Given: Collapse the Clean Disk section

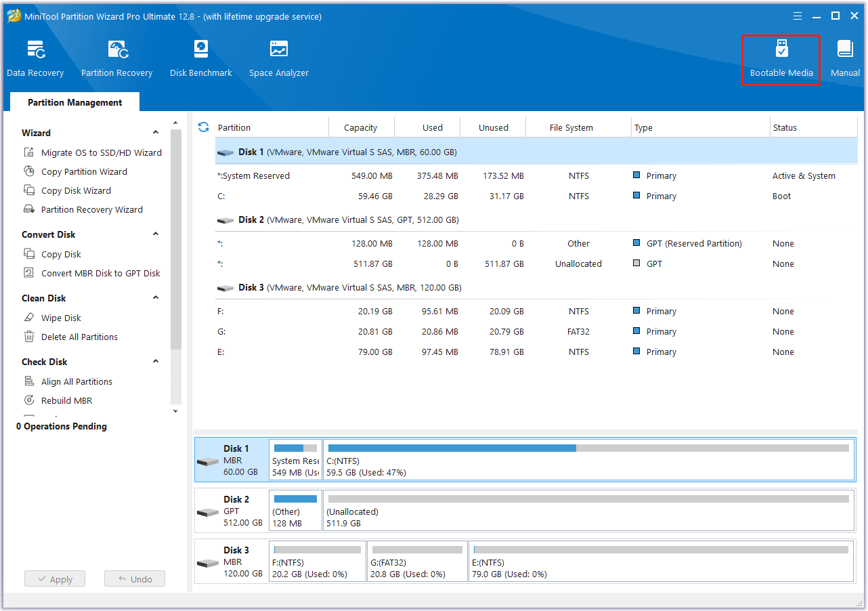Looking at the screenshot, I should pyautogui.click(x=156, y=298).
